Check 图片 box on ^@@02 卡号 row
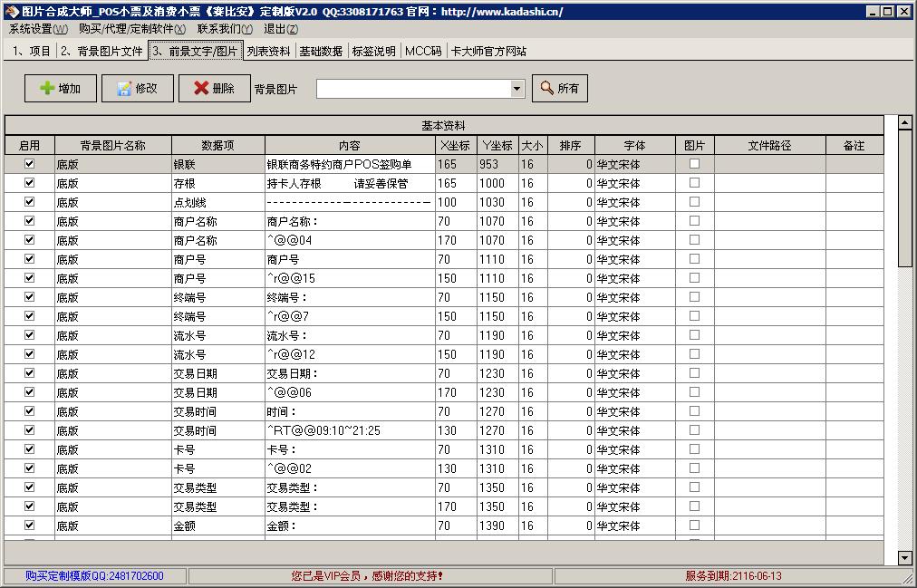Image resolution: width=917 pixels, height=588 pixels. pos(694,468)
